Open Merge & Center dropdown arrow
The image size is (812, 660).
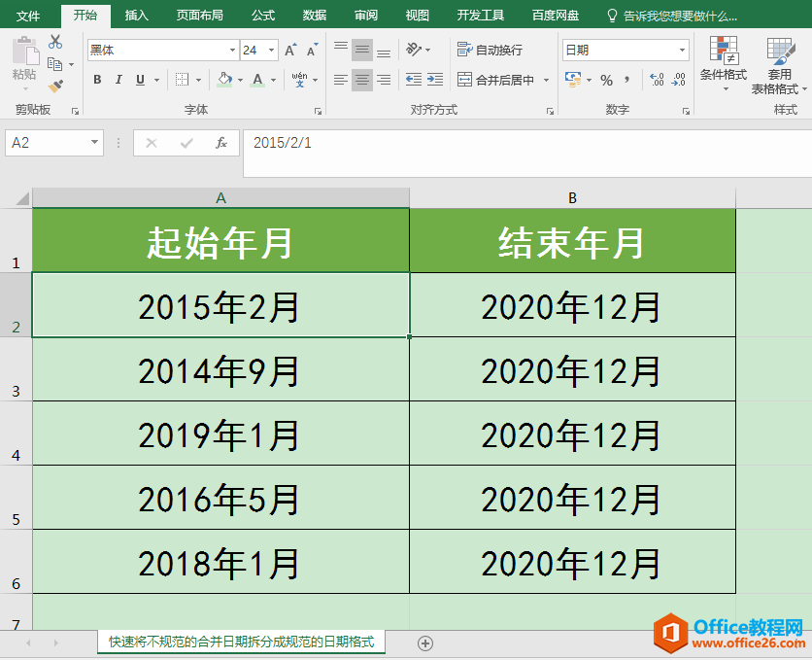pos(546,80)
